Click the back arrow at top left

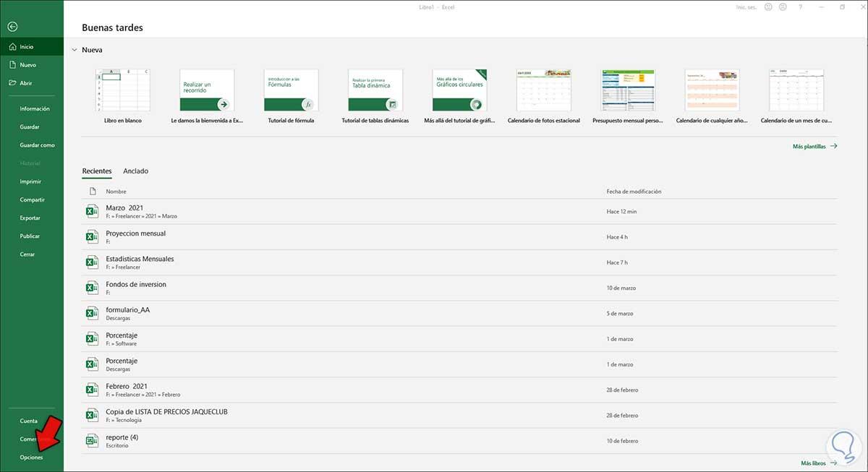12,26
